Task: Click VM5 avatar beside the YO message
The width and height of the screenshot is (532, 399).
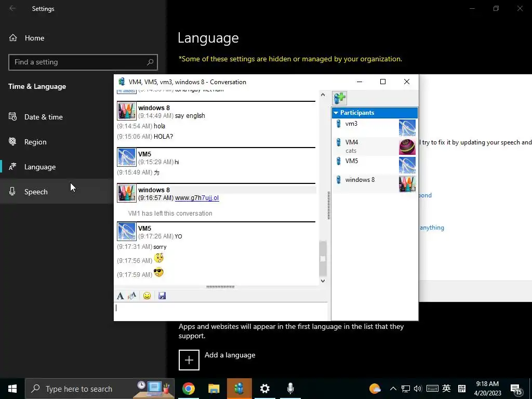Action: coord(127,231)
